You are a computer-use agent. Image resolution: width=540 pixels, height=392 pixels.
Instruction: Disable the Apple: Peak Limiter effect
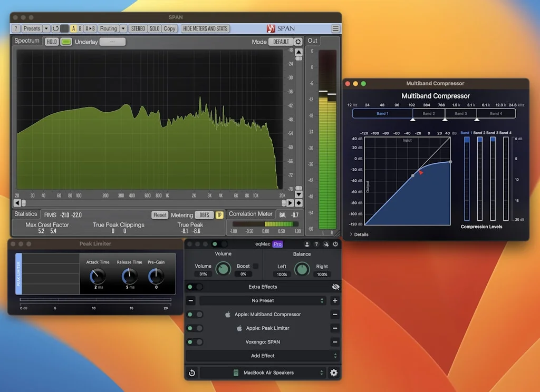tap(194, 328)
